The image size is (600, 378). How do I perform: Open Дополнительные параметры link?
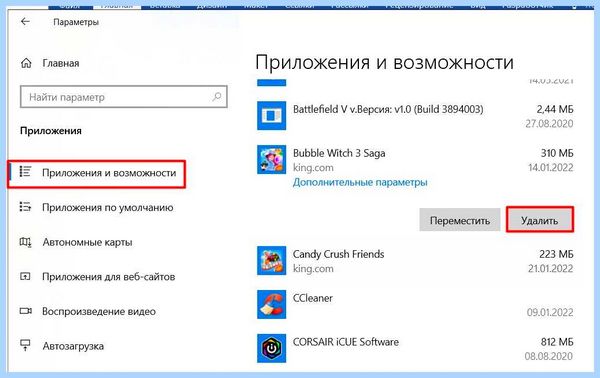tap(360, 182)
